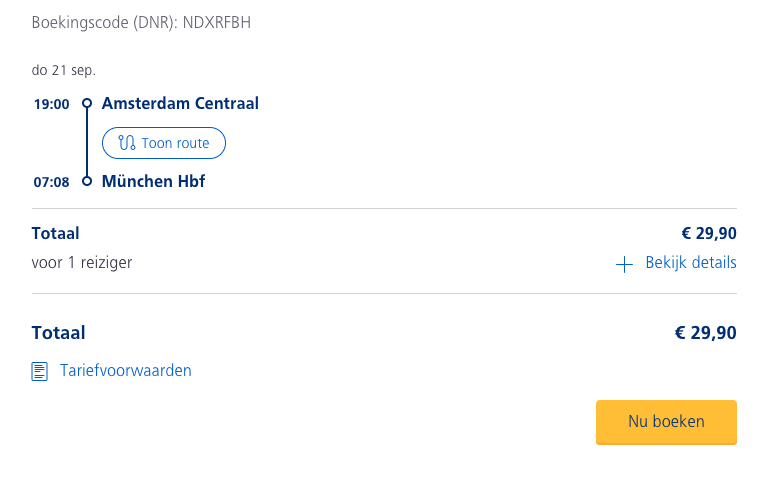Click the destination stop circle at München Hbf

click(x=87, y=181)
